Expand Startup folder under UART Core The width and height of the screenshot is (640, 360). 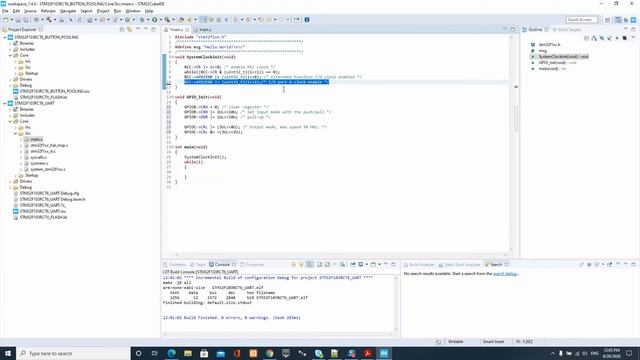pos(16,176)
